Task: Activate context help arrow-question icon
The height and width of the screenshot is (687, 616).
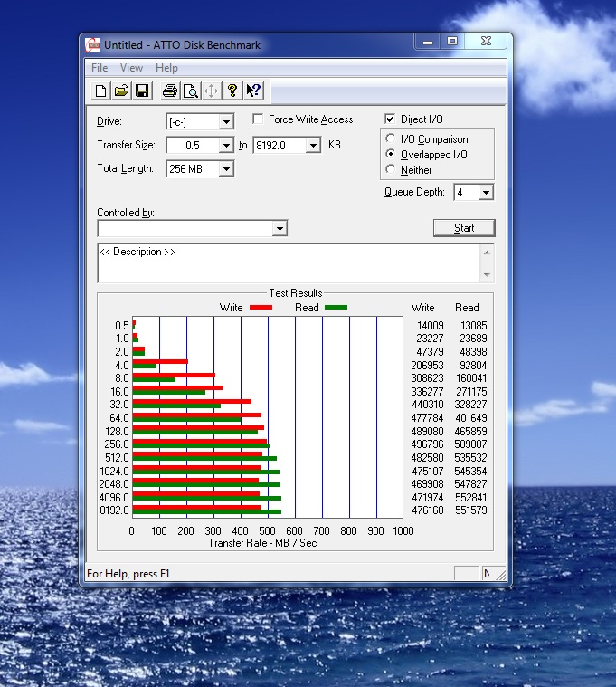Action: [253, 91]
